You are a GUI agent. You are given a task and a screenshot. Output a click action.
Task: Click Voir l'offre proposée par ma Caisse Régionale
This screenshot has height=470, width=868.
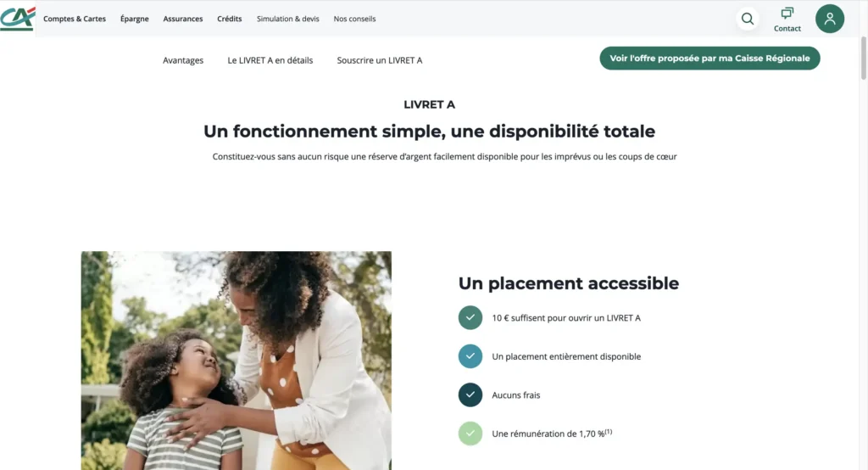pos(709,59)
